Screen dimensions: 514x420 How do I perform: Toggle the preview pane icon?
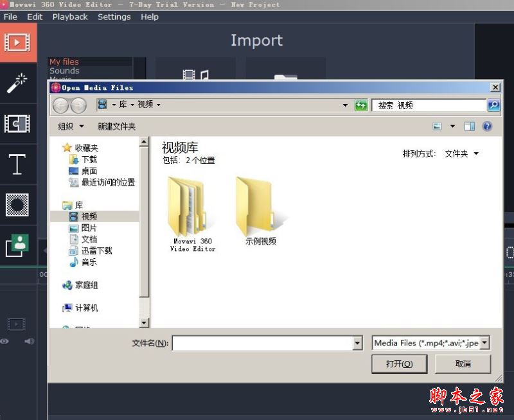coord(470,126)
